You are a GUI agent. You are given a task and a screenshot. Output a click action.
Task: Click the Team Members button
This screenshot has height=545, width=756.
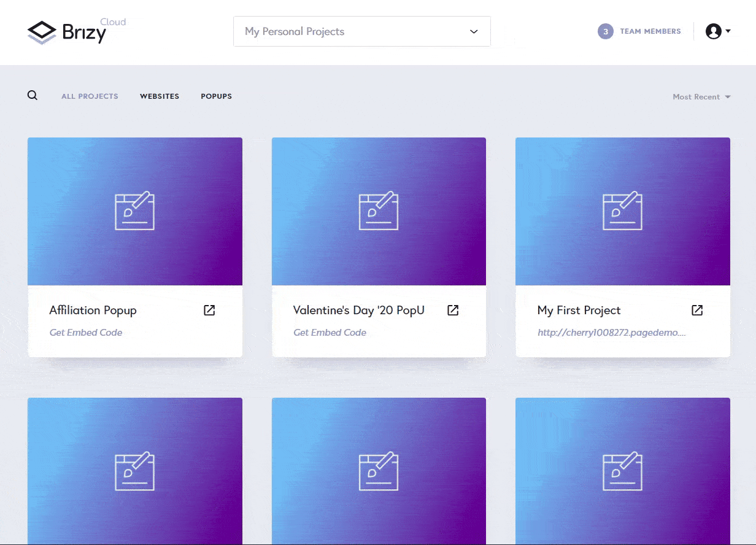point(650,31)
